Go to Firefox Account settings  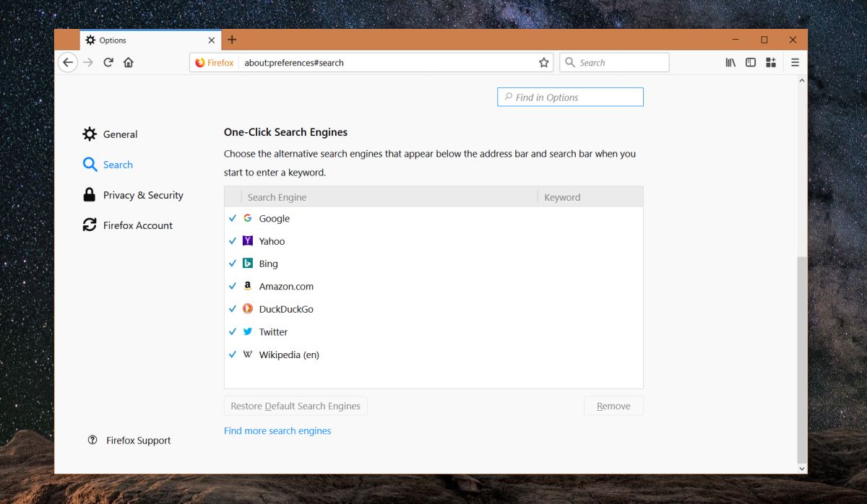pos(128,225)
